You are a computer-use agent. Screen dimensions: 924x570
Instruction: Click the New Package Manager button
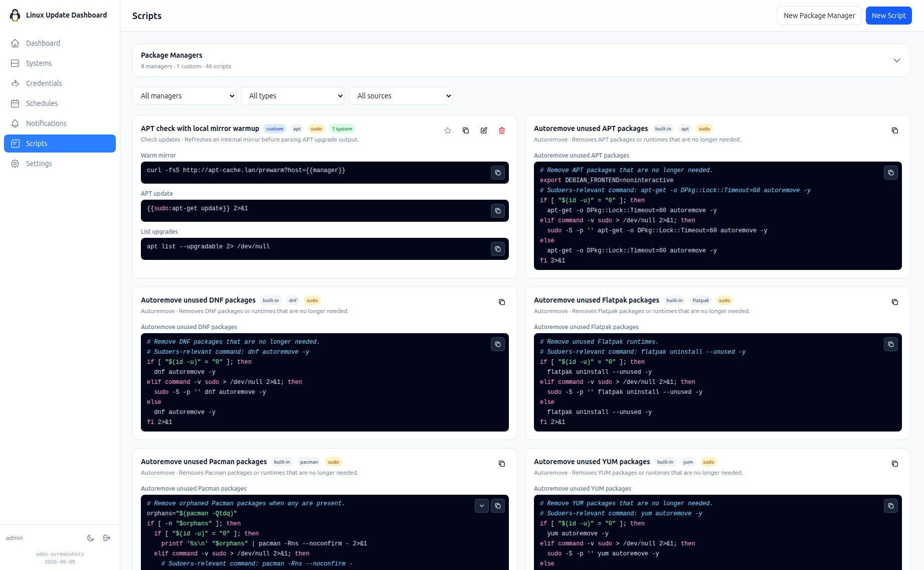tap(819, 16)
